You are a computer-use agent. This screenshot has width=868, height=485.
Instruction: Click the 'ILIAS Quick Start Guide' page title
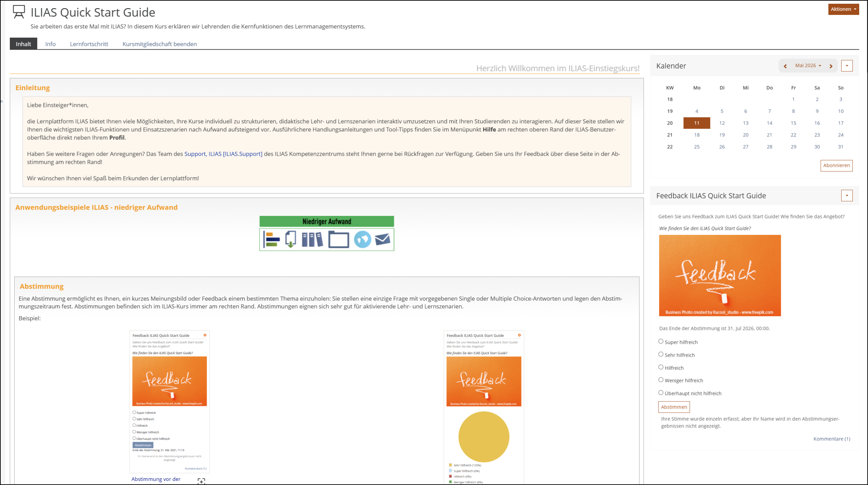pyautogui.click(x=93, y=12)
